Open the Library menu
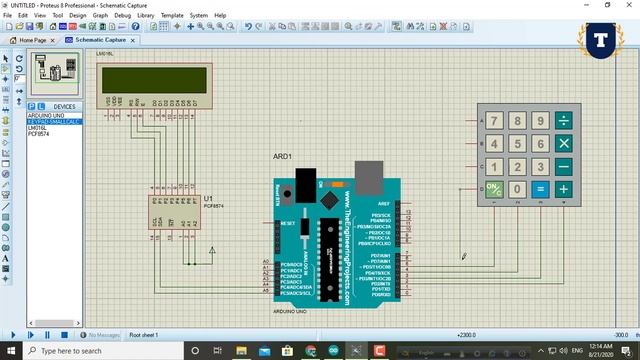 (x=146, y=16)
